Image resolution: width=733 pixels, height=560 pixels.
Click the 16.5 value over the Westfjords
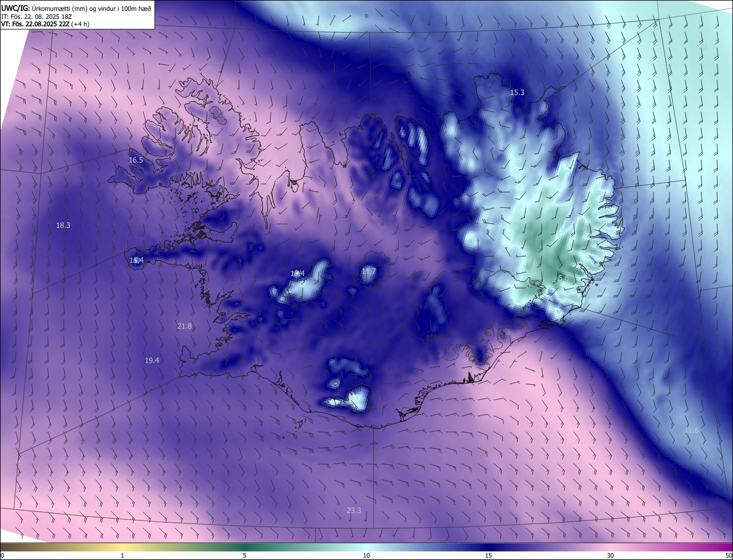pyautogui.click(x=136, y=160)
